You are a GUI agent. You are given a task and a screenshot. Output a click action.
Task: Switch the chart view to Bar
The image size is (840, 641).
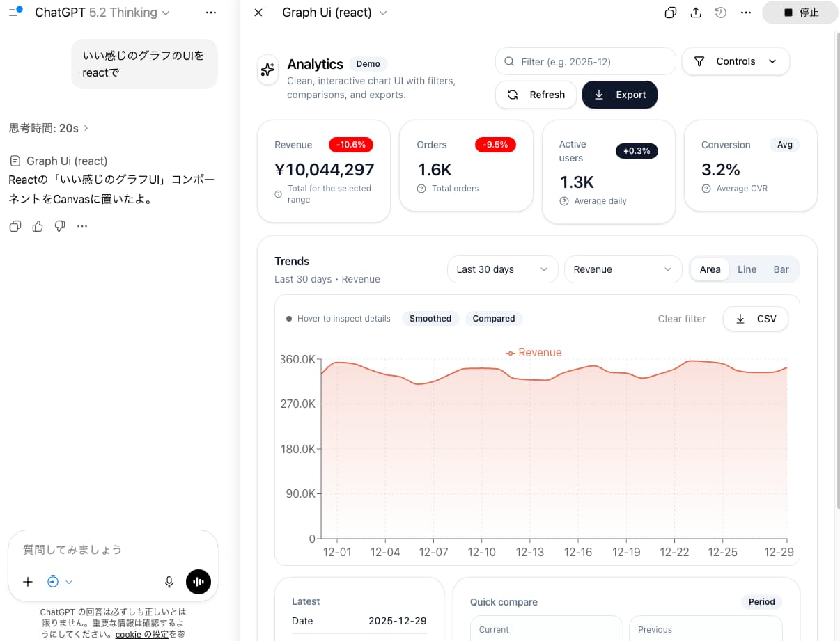pos(781,269)
